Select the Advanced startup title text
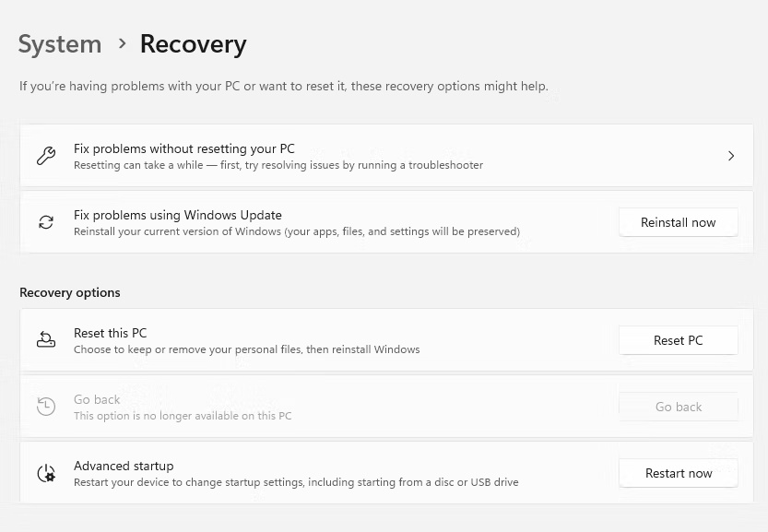Viewport: 768px width, 532px height. 124,466
